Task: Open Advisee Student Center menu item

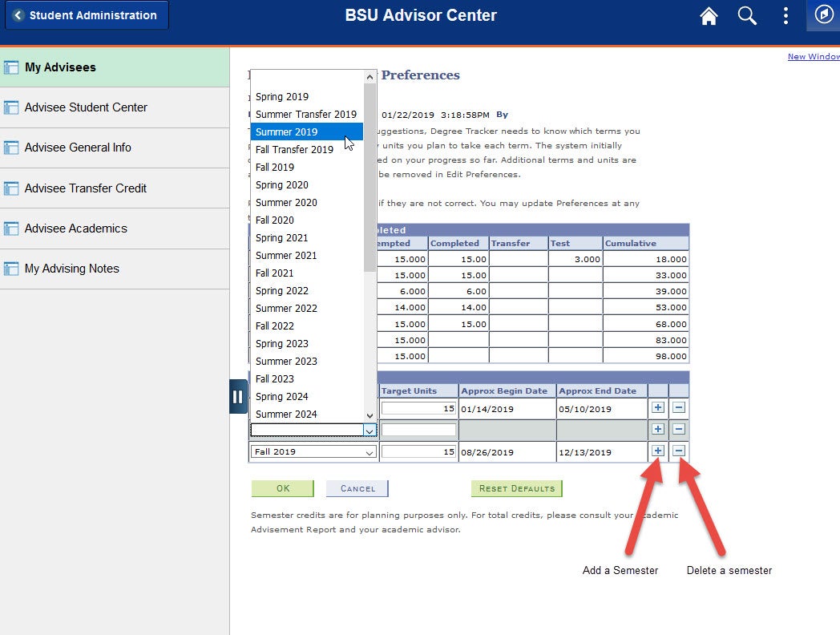Action: tap(115, 107)
